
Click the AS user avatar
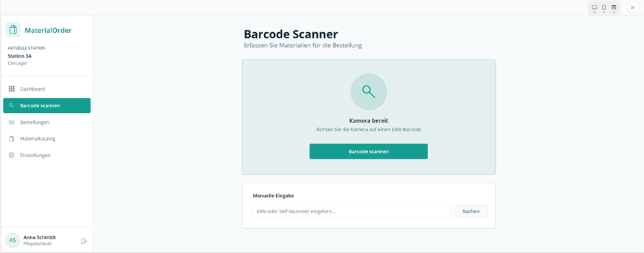click(13, 240)
